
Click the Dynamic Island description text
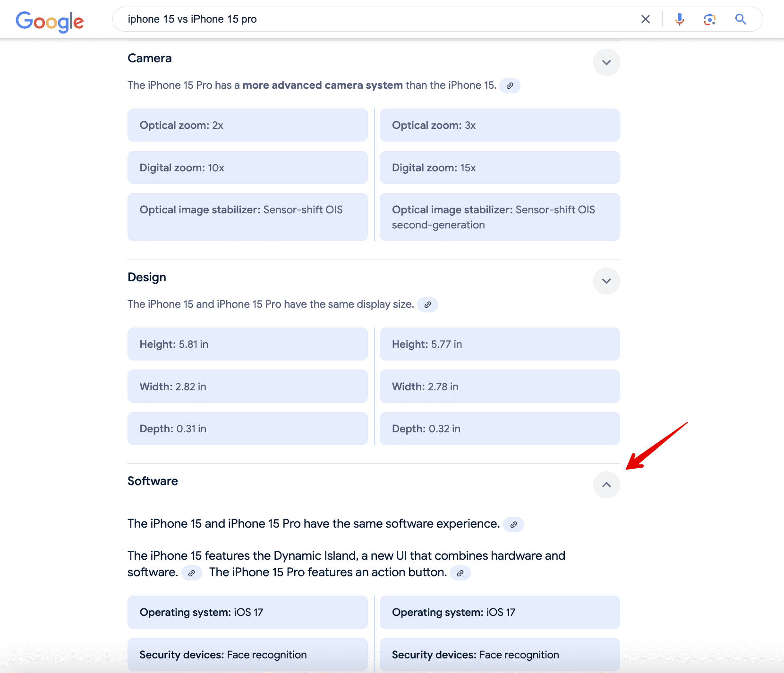346,564
